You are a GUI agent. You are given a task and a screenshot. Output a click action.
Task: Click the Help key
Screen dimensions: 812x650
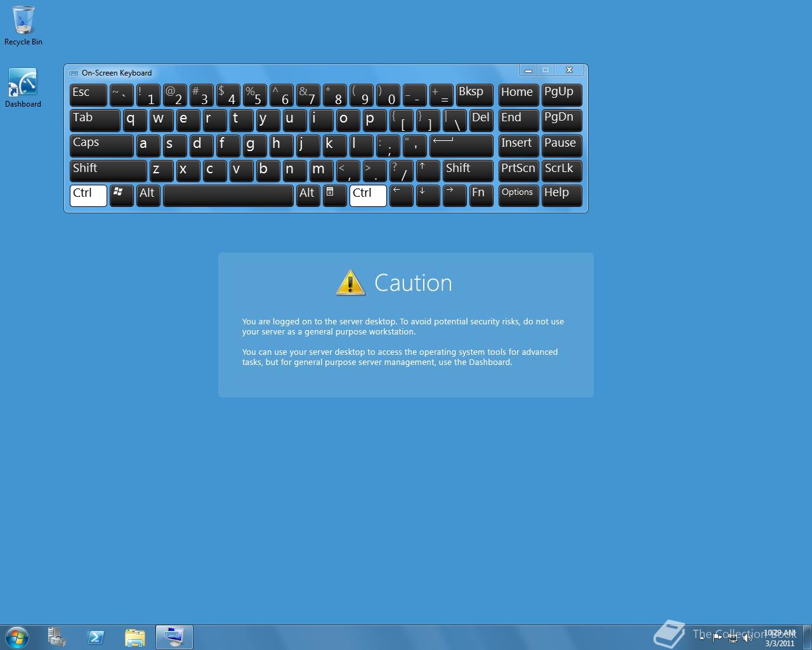(x=561, y=196)
